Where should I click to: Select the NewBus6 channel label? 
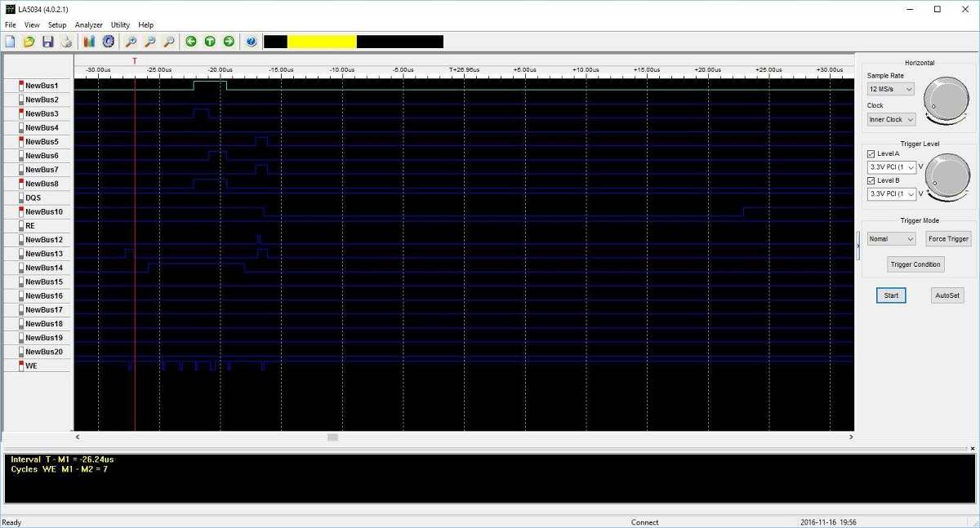(x=42, y=155)
